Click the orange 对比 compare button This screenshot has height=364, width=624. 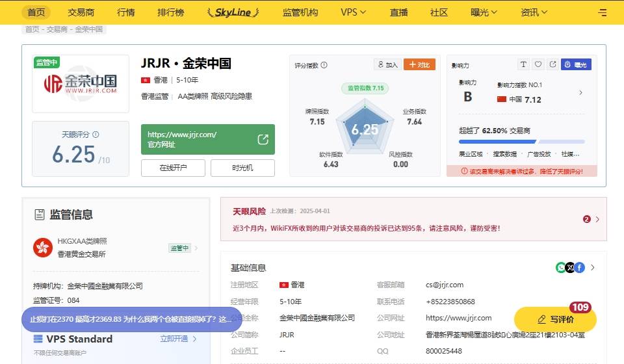point(419,64)
